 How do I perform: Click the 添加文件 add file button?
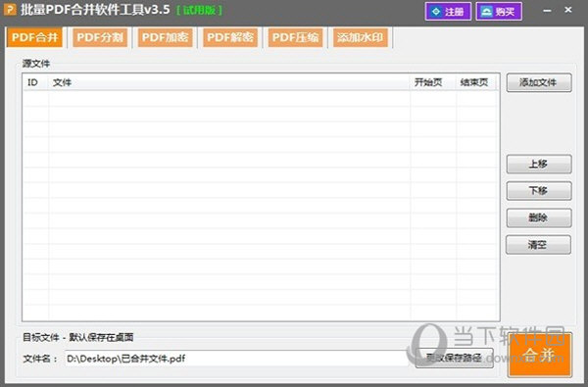click(x=539, y=82)
